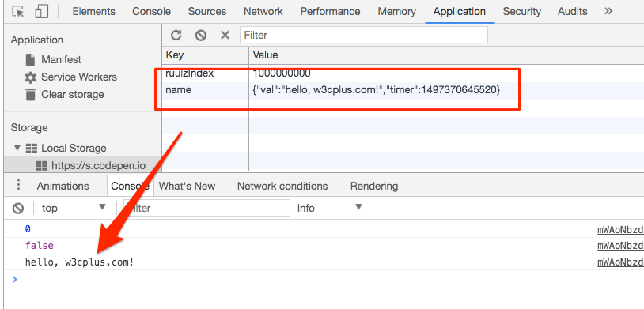Switch to the Network tab
The image size is (644, 309).
coord(263,12)
